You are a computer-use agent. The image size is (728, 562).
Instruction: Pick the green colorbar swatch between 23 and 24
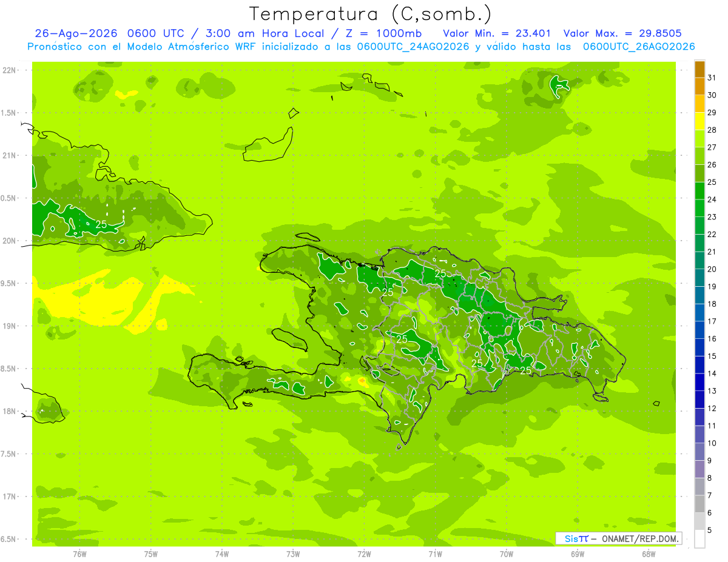[x=699, y=208]
